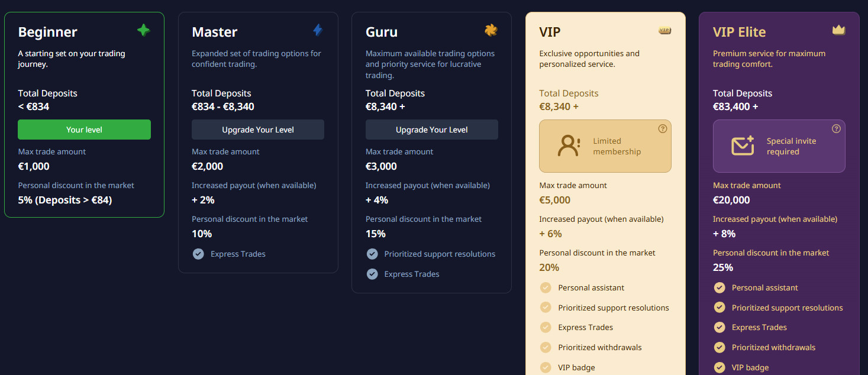Click the orange pinwheel Guru icon
The height and width of the screenshot is (375, 868).
[491, 30]
